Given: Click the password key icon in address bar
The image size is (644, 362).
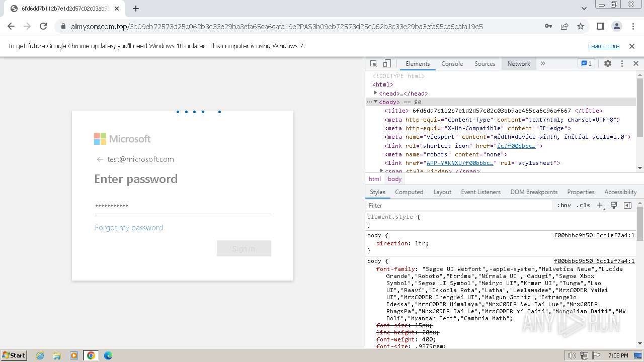Looking at the screenshot, I should pos(548,26).
